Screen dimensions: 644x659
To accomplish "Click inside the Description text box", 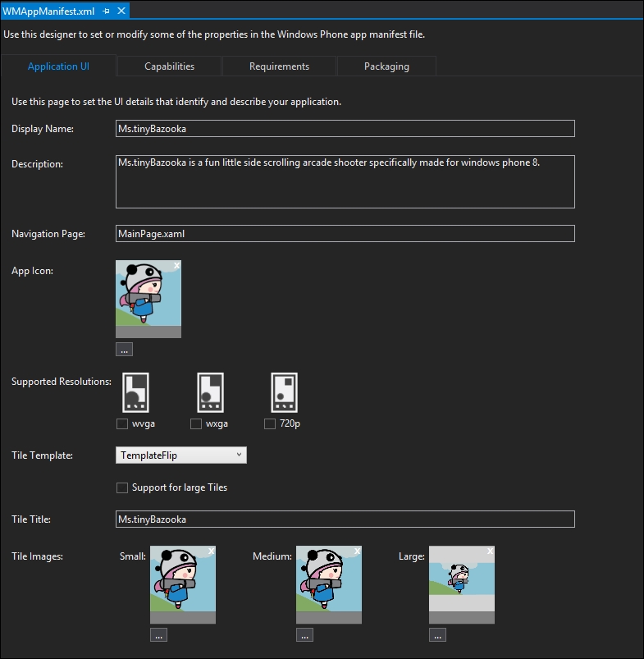I will click(x=345, y=181).
